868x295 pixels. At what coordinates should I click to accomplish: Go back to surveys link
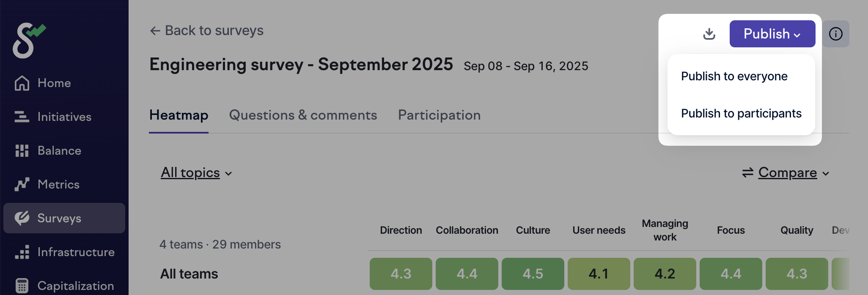(207, 31)
